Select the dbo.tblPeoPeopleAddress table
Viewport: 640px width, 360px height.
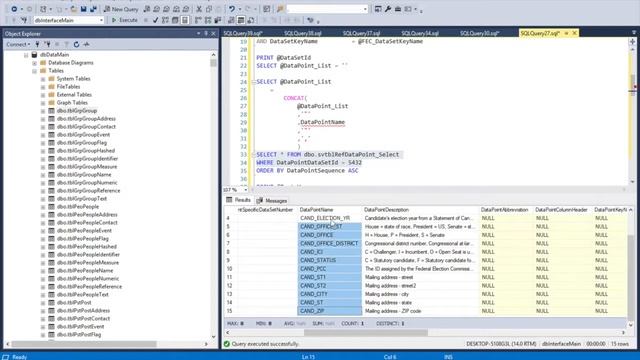pos(87,215)
